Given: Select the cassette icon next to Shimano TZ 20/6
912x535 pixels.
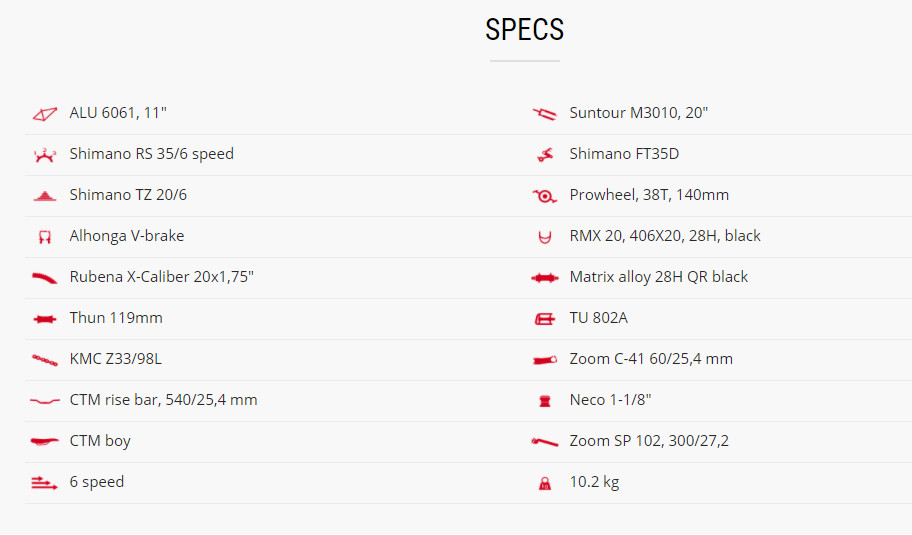Looking at the screenshot, I should click(45, 196).
